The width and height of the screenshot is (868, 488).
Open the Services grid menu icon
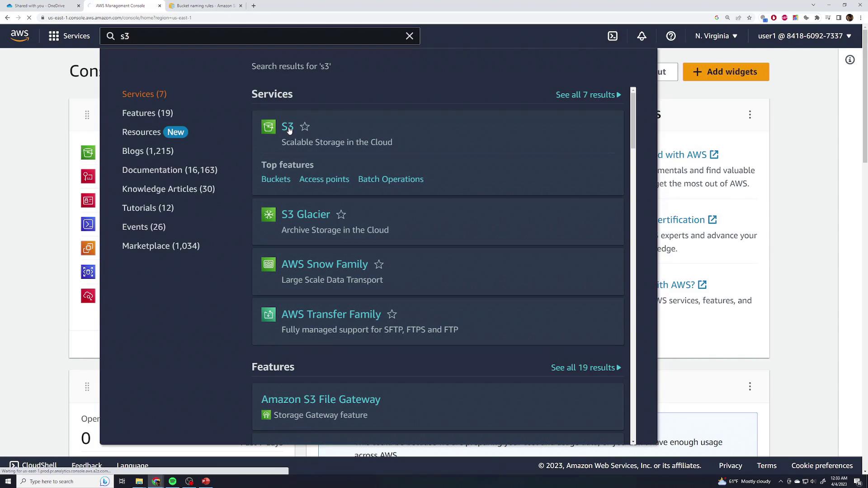[x=54, y=36]
